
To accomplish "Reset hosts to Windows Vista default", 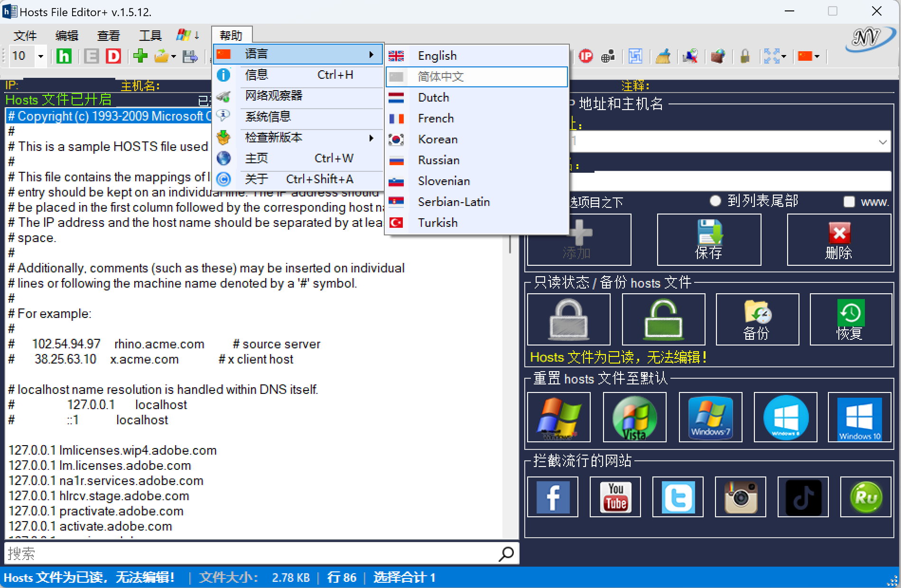I will (x=634, y=417).
